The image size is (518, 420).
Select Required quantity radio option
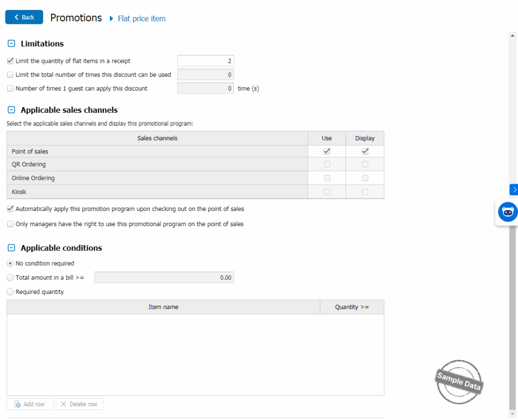(10, 291)
